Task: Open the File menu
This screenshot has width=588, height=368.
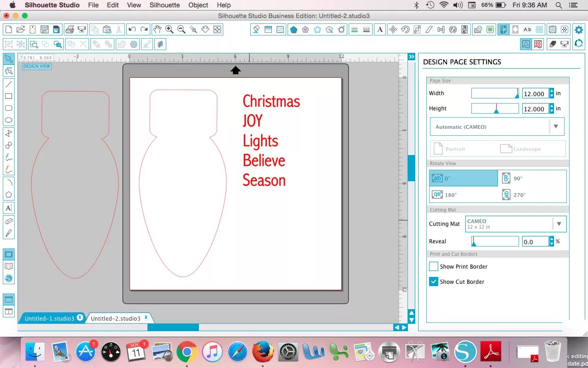Action: (93, 5)
